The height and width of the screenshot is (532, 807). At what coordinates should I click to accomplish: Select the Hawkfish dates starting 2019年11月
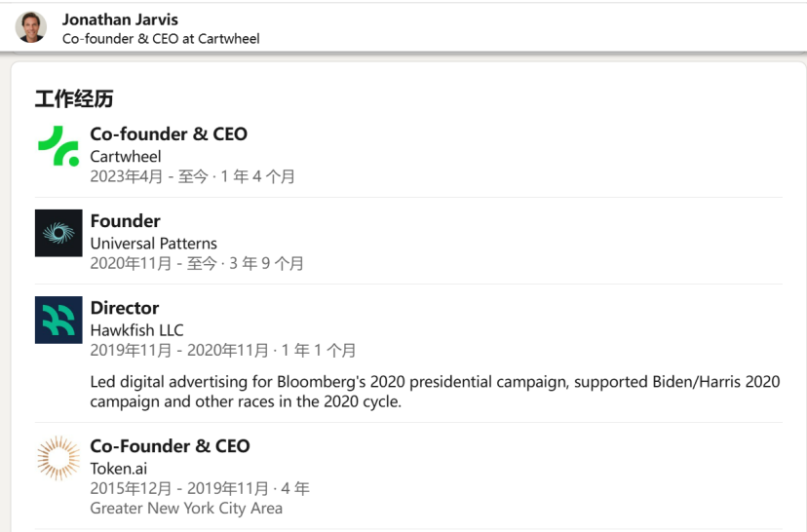(x=223, y=351)
